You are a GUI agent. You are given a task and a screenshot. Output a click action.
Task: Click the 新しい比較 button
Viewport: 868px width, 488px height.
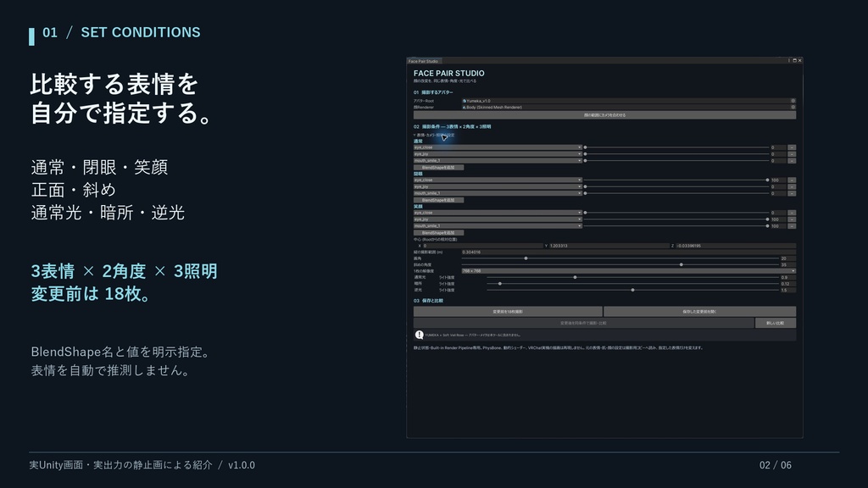click(776, 323)
